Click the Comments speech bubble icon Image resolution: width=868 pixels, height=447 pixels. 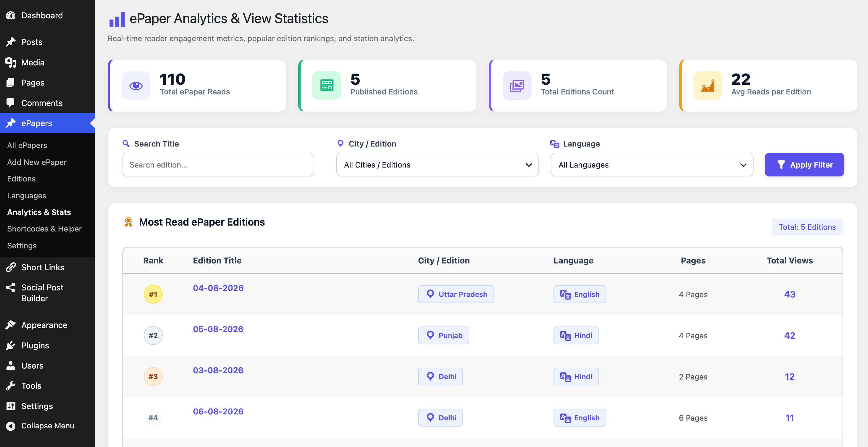(11, 103)
